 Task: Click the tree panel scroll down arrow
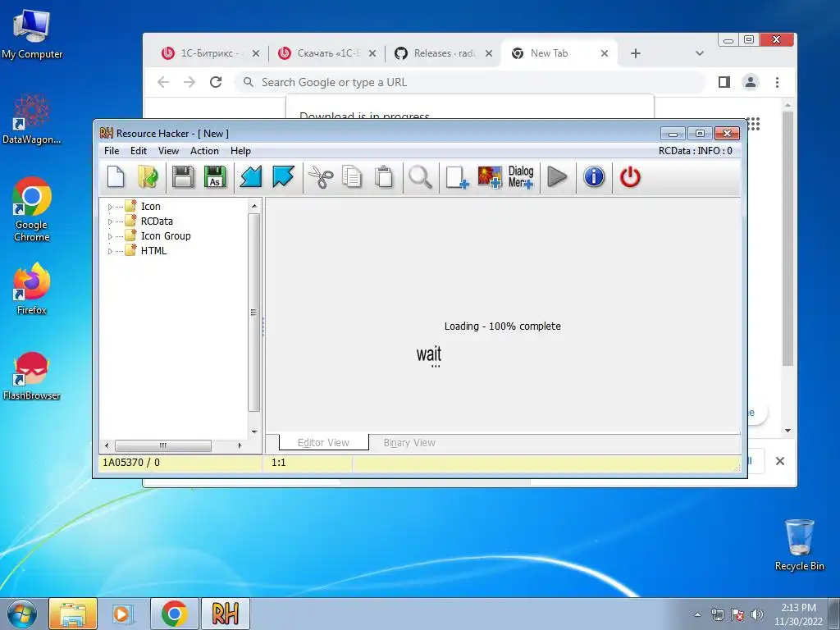(254, 431)
